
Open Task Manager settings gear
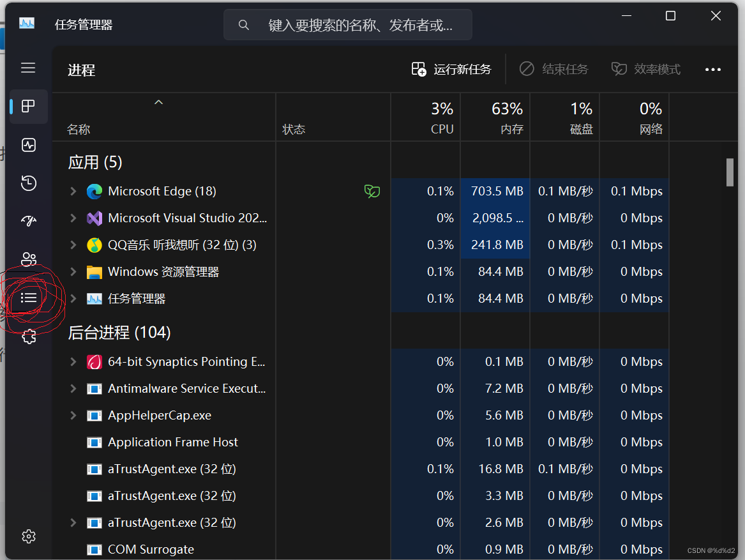29,536
